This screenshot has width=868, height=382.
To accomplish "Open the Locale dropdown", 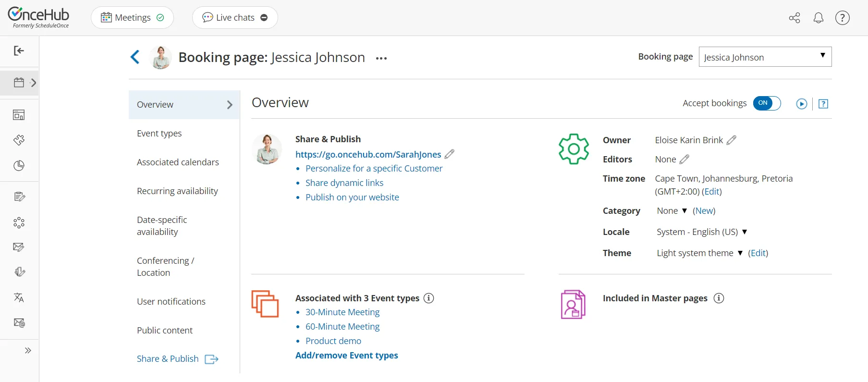I will tap(702, 232).
